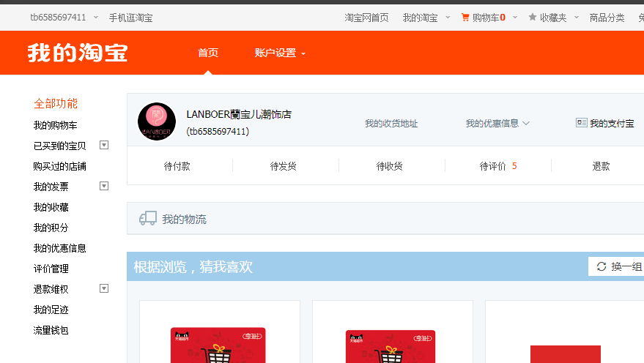Expand the 退款维权 sidebar arrow
The height and width of the screenshot is (363, 644).
(104, 289)
